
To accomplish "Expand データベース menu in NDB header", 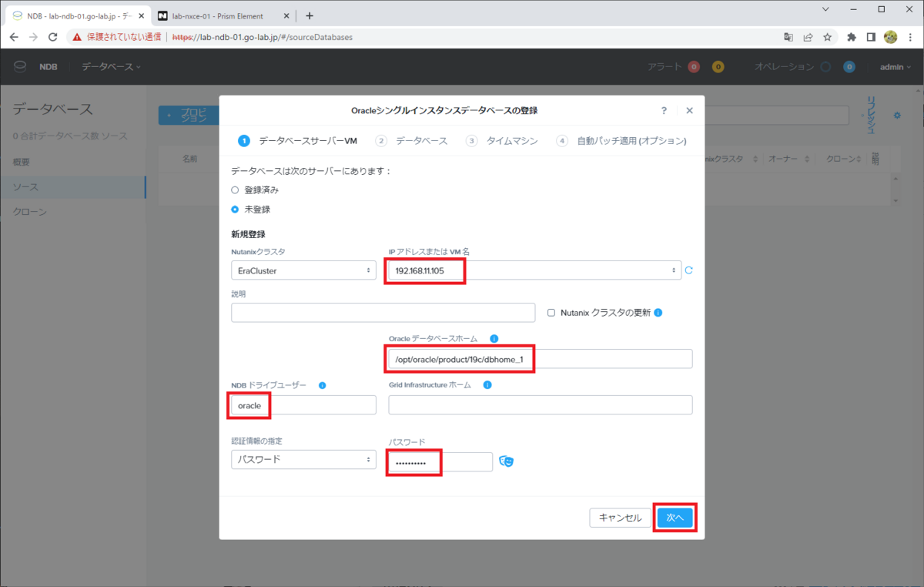I will (x=111, y=67).
